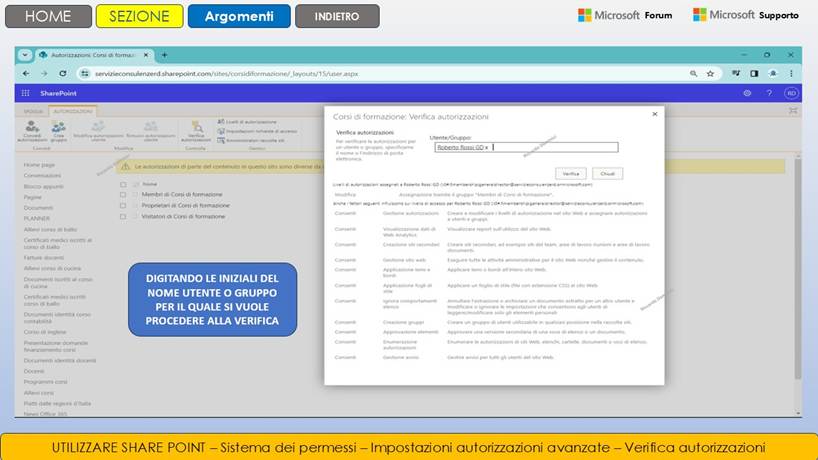The image size is (818, 460).
Task: Click the Chiudi button in the dialog
Action: tap(607, 174)
